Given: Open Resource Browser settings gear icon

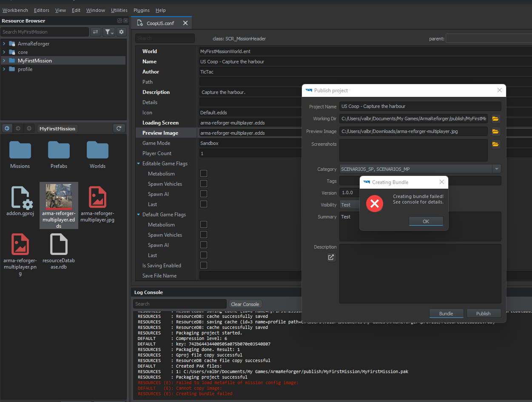Looking at the screenshot, I should [x=122, y=32].
